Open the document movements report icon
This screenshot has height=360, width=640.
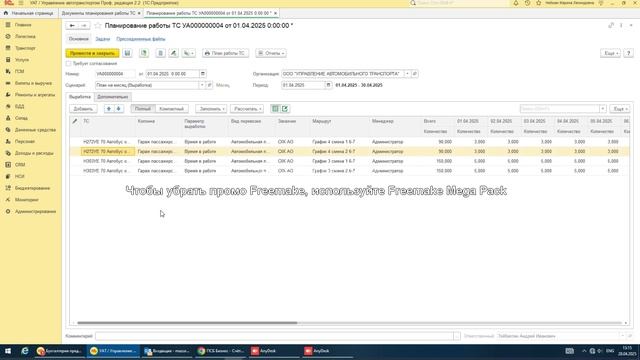[x=160, y=53]
